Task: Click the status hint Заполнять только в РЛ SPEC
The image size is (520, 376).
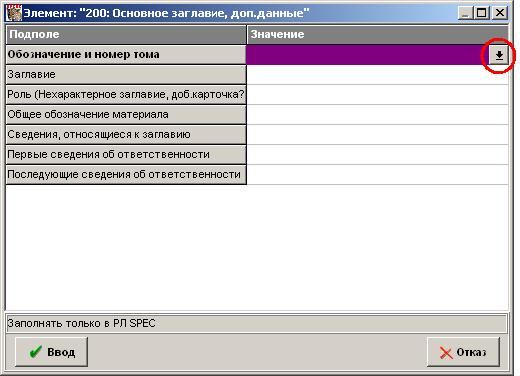Action: click(256, 323)
